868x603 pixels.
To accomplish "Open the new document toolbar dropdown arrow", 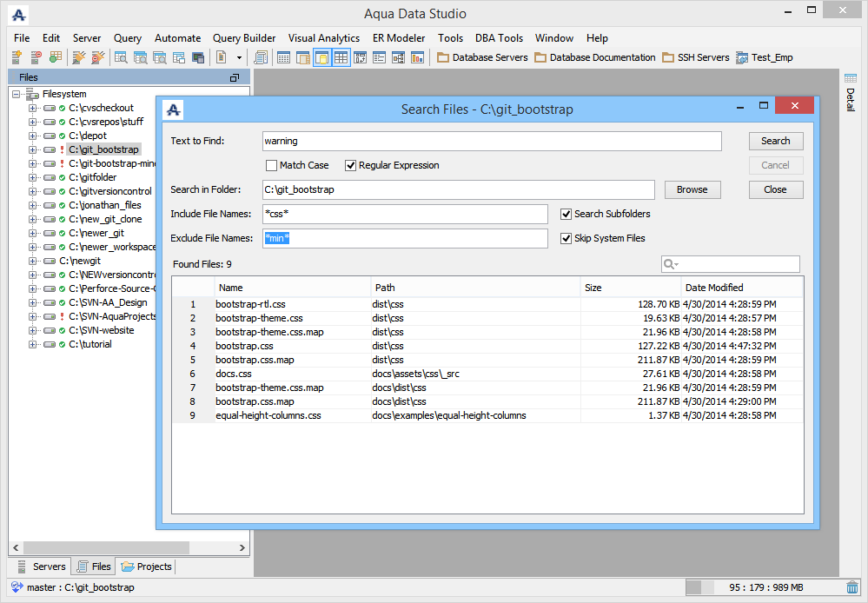I will (239, 57).
